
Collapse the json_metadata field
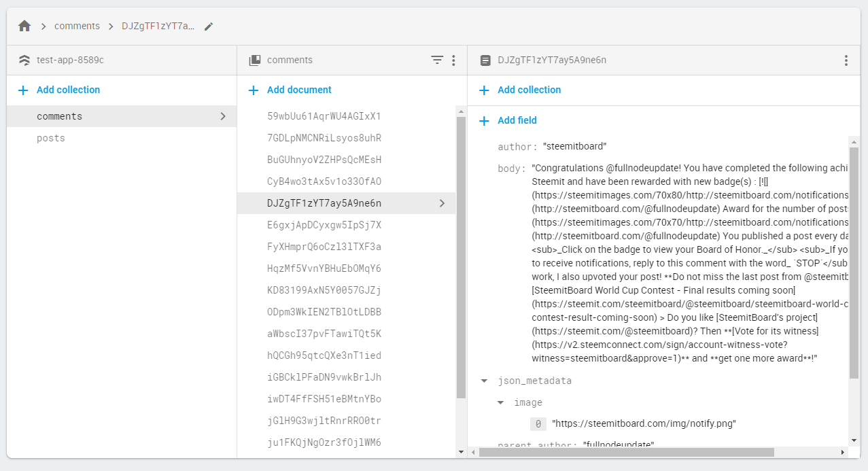pos(484,381)
